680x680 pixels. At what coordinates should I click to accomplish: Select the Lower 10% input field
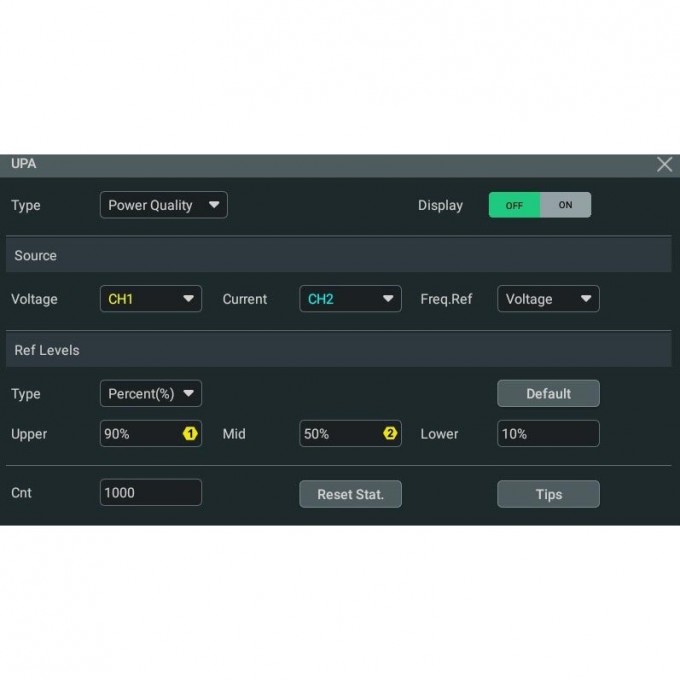coord(548,434)
